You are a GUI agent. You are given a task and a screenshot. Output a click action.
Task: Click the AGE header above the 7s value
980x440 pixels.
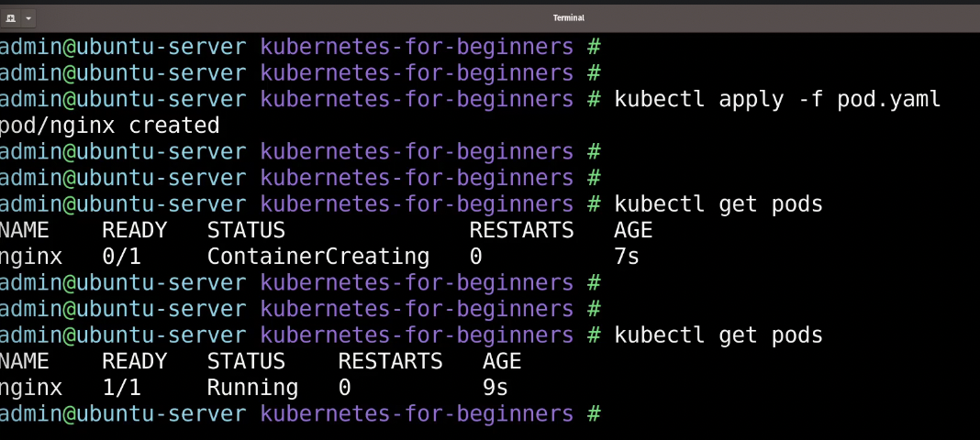click(x=633, y=230)
